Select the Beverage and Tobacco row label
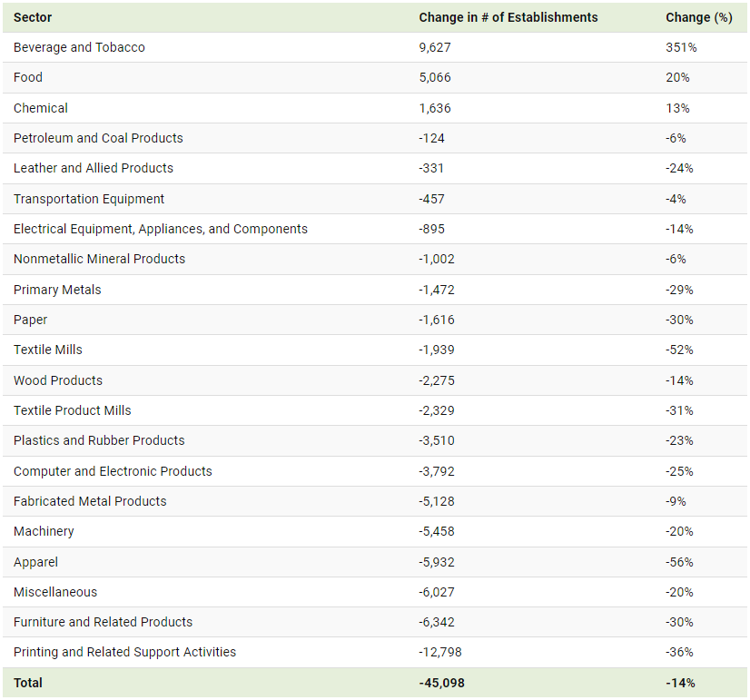Viewport: 750px width, 700px height. tap(79, 47)
